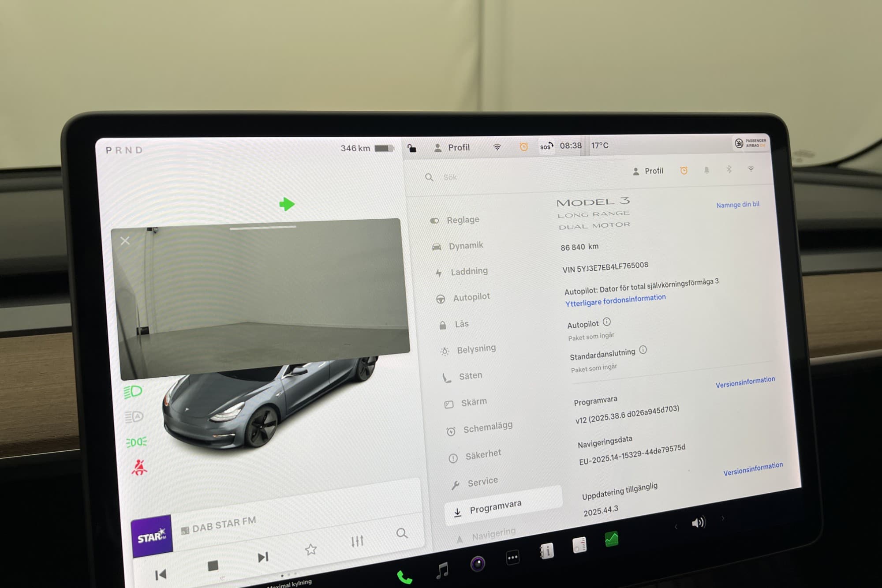The height and width of the screenshot is (588, 882).
Task: Open the phone app icon
Action: (x=404, y=577)
